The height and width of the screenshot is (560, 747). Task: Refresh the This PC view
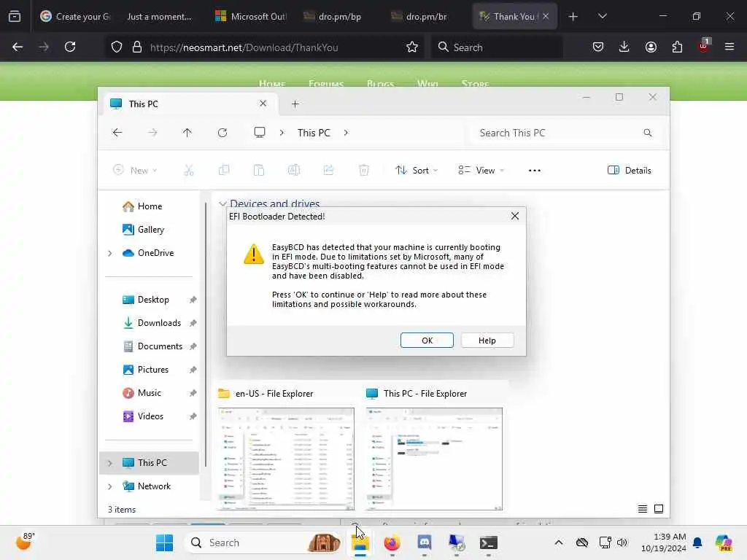(x=222, y=133)
